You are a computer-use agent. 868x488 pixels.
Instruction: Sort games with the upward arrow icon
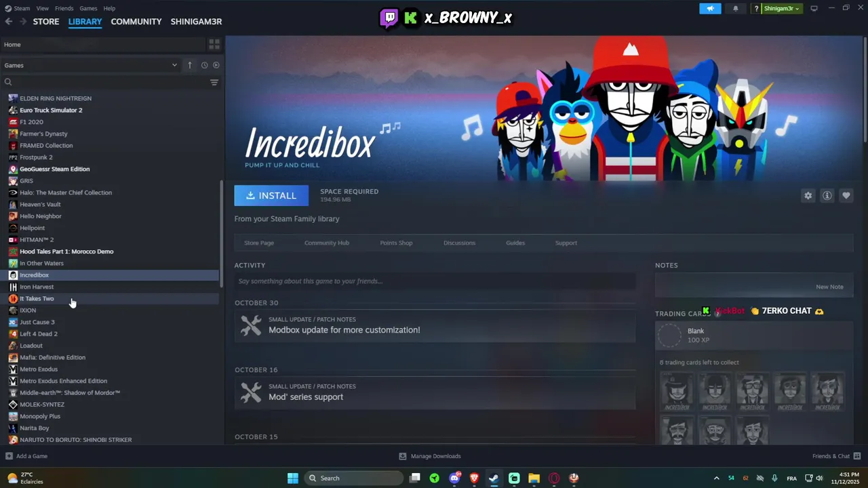click(190, 65)
